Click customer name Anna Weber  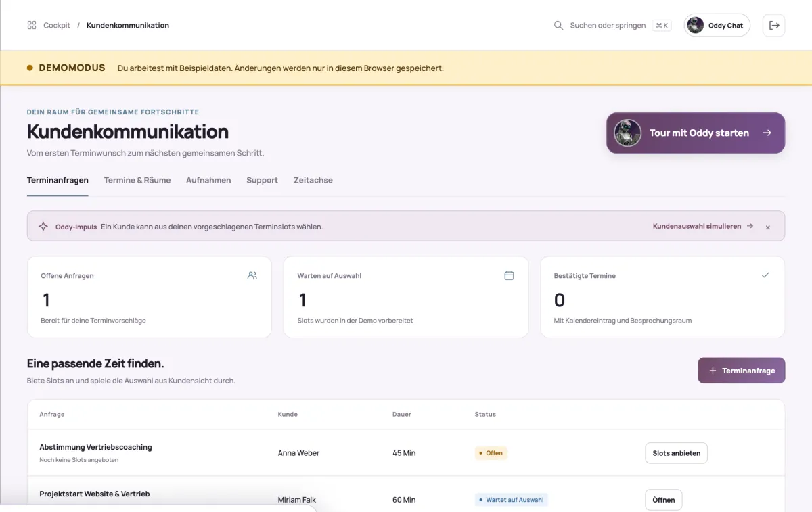(x=298, y=453)
